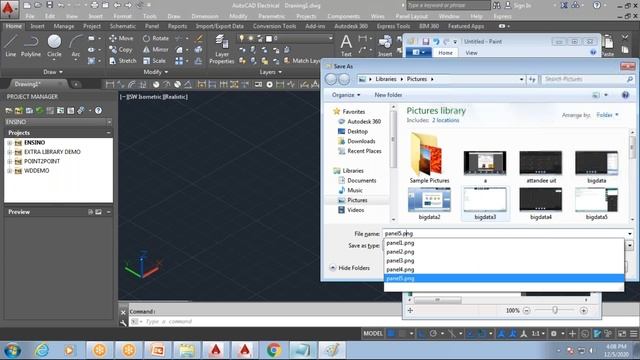Open Documents library in navigation pane

362,180
